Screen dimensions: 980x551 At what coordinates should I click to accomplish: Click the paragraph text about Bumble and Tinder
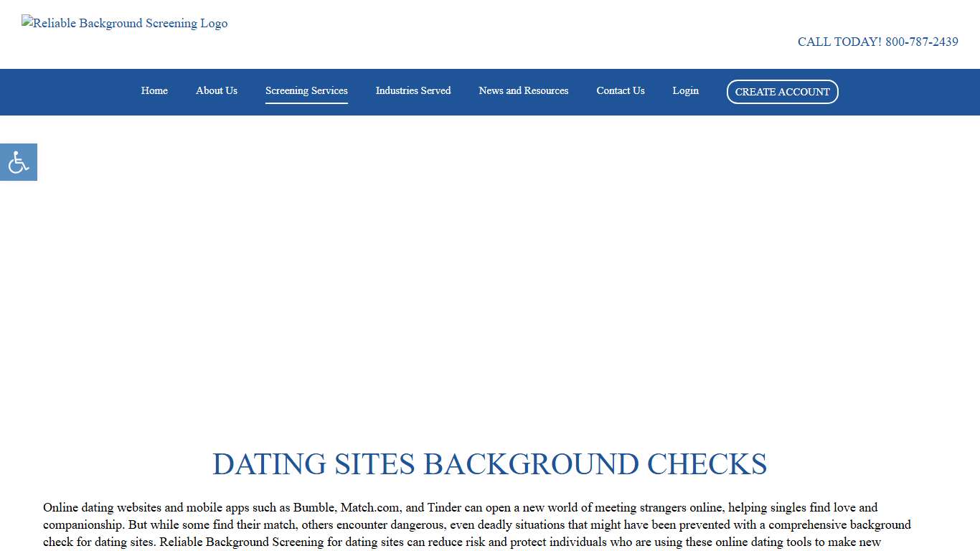tap(477, 524)
